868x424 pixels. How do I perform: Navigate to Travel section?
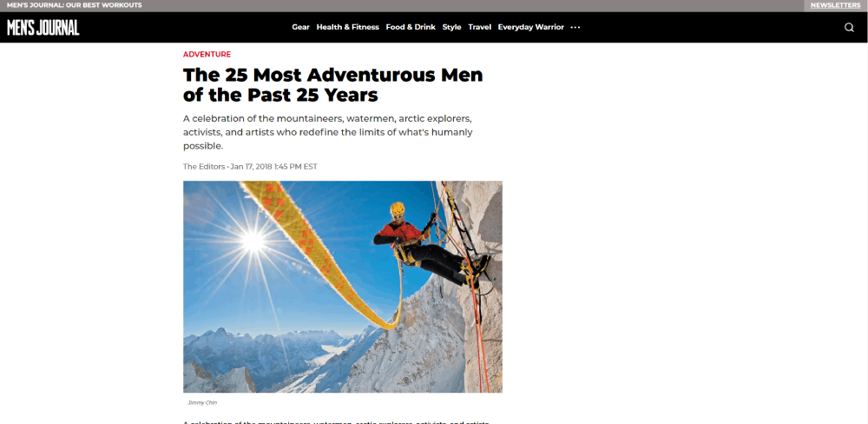coord(479,27)
